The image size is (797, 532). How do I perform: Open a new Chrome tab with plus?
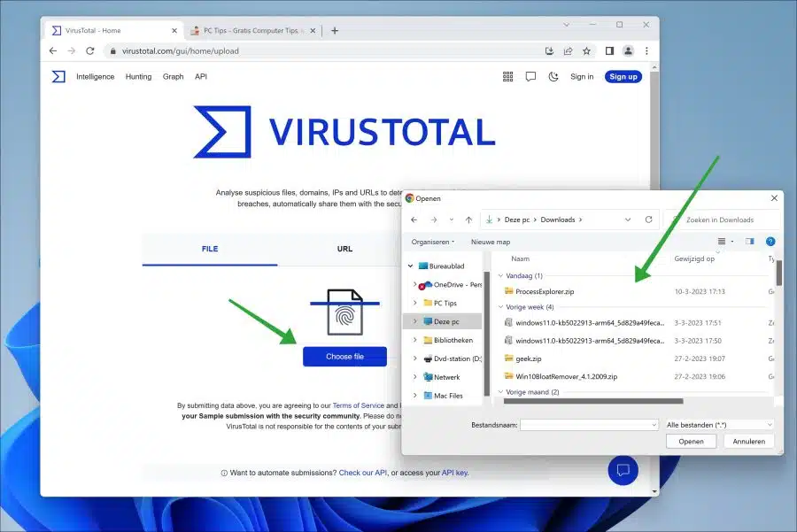point(335,30)
